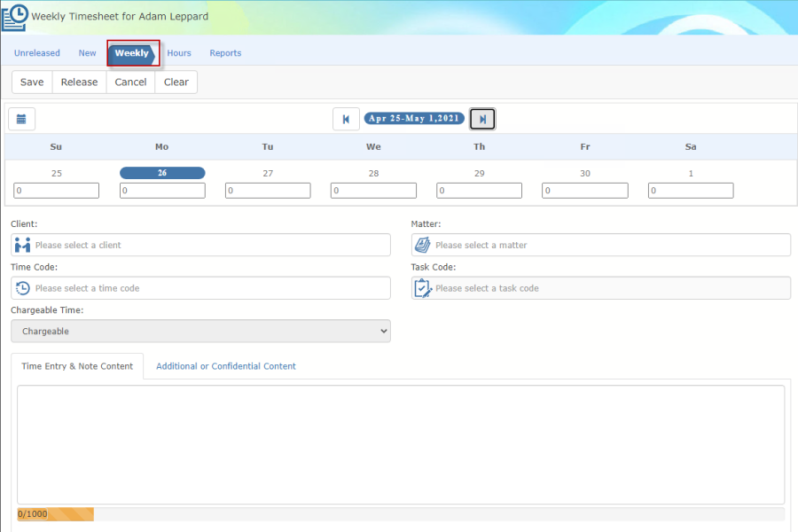
Task: Select day 28 in the week row
Action: (373, 174)
